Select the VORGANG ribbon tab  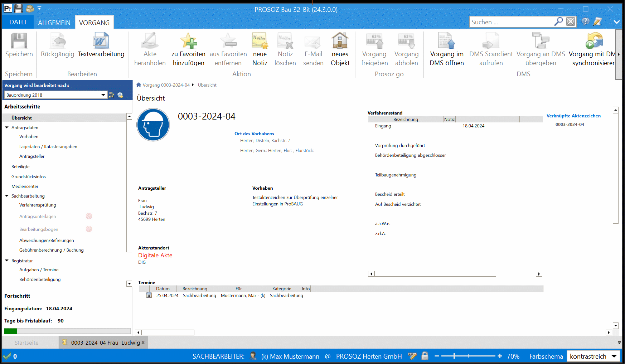[95, 23]
